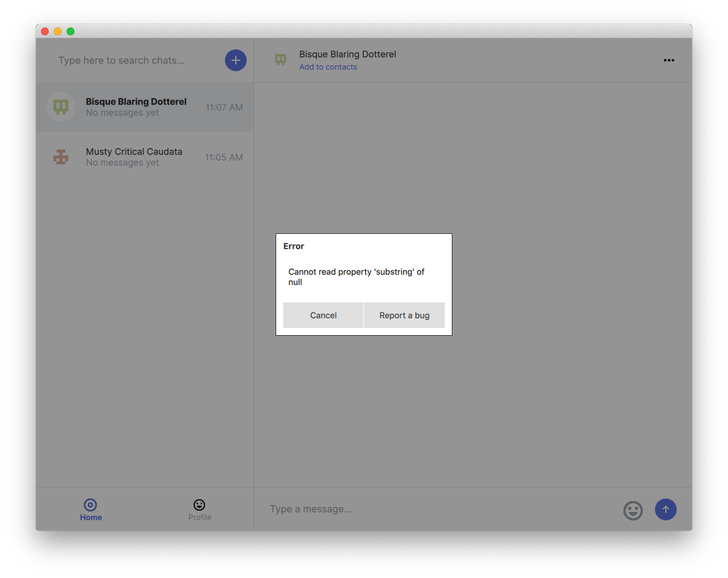728x578 pixels.
Task: Close the window with red button
Action: [x=45, y=31]
